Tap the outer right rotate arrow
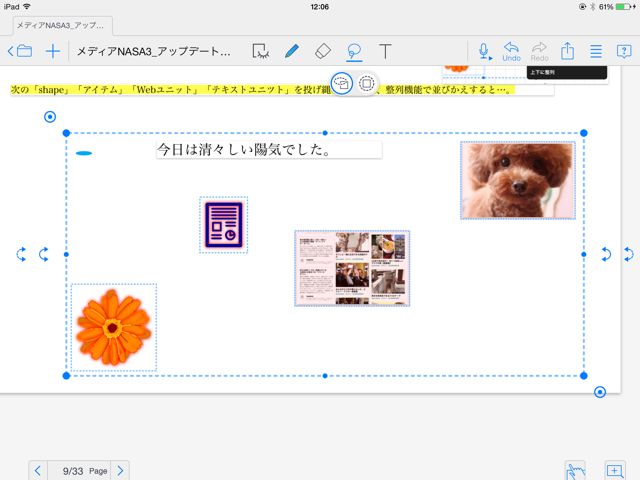Screen dimensions: 640x480 click(629, 254)
